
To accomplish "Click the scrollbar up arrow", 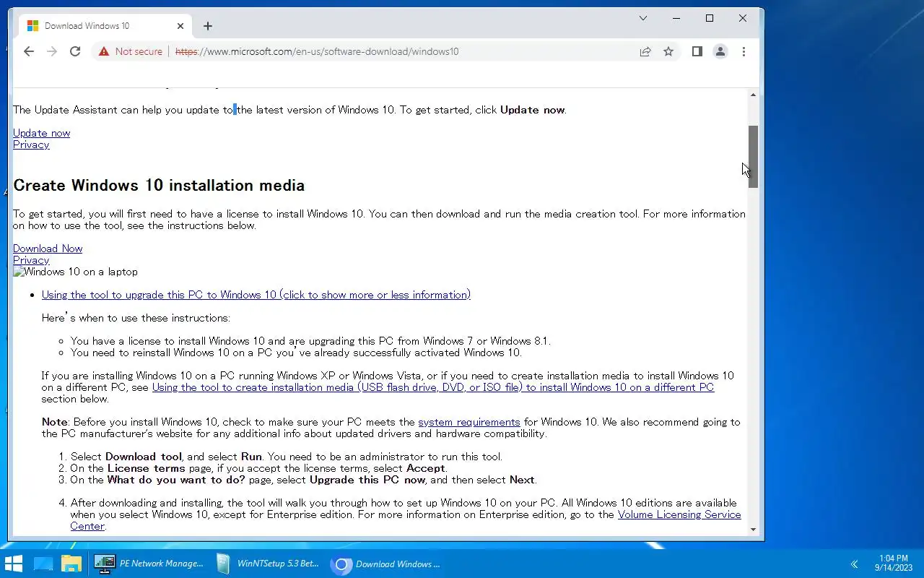I will (753, 95).
